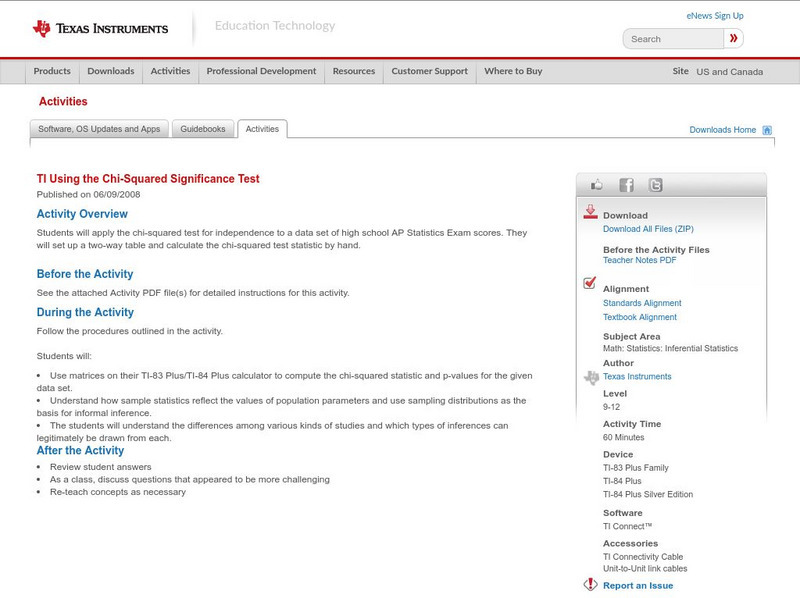Image resolution: width=800 pixels, height=598 pixels.
Task: Share activity via Twitter icon
Action: [655, 185]
